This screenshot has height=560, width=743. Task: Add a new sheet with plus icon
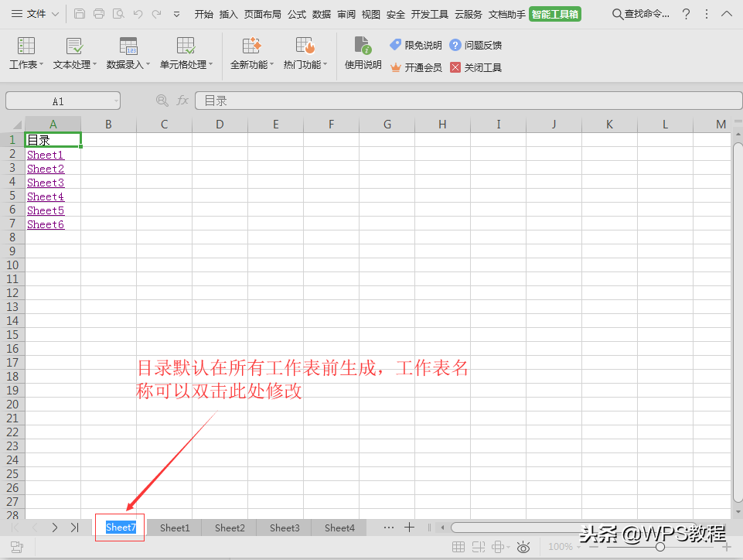(x=410, y=527)
